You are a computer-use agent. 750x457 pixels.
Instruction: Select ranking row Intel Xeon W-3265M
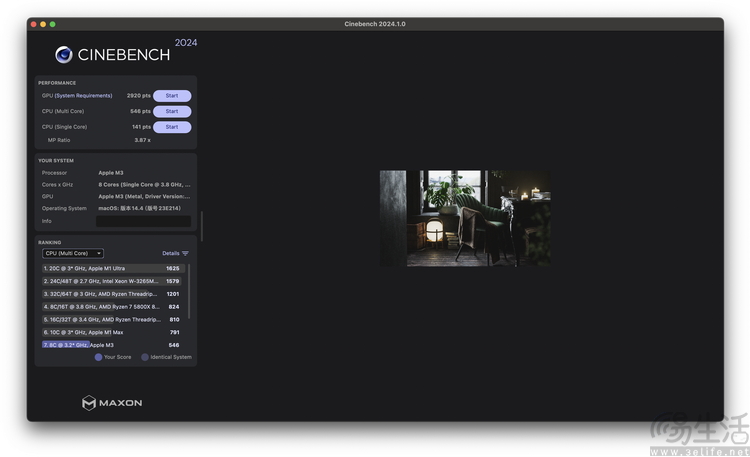pos(113,281)
